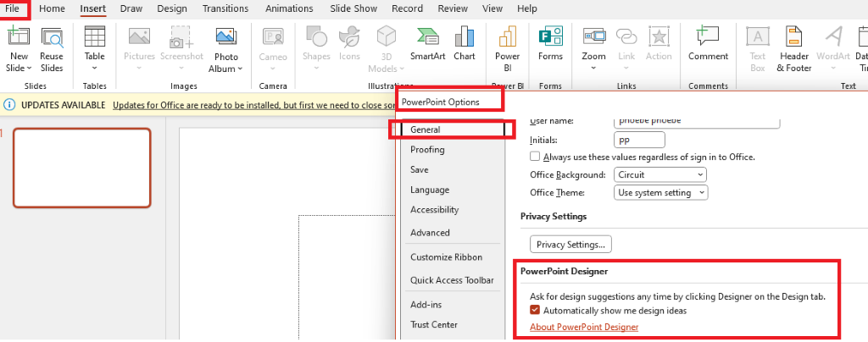Add a Comment from the ribbon
The height and width of the screenshot is (342, 868).
(x=708, y=44)
